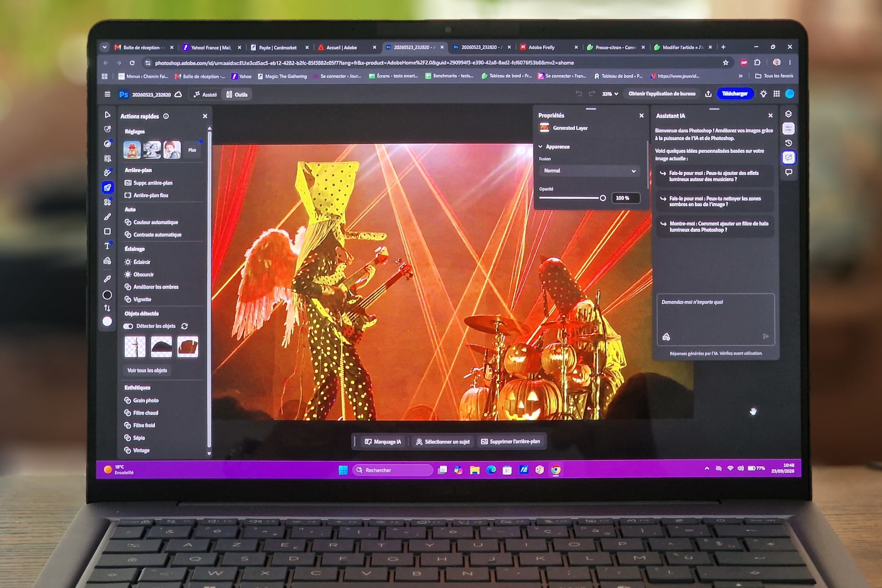Click the 100 % opacity value field
The image size is (882, 588).
click(x=625, y=198)
